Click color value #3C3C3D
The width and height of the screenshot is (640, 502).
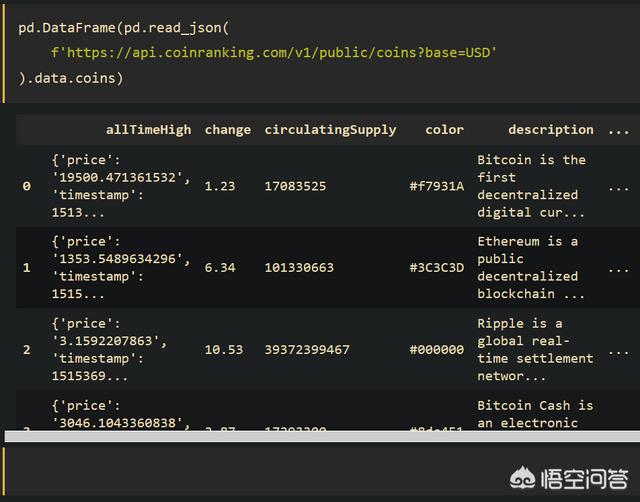click(437, 268)
